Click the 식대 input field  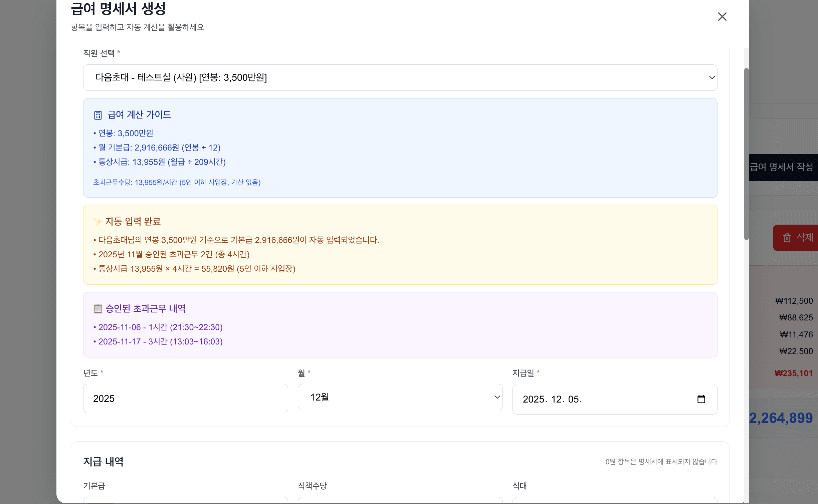click(614, 500)
